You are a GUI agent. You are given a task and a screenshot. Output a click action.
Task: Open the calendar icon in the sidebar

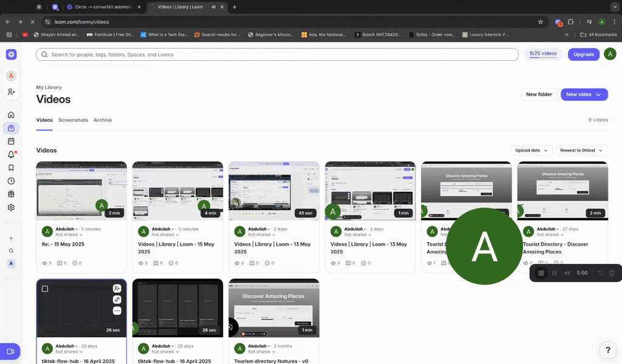10,141
